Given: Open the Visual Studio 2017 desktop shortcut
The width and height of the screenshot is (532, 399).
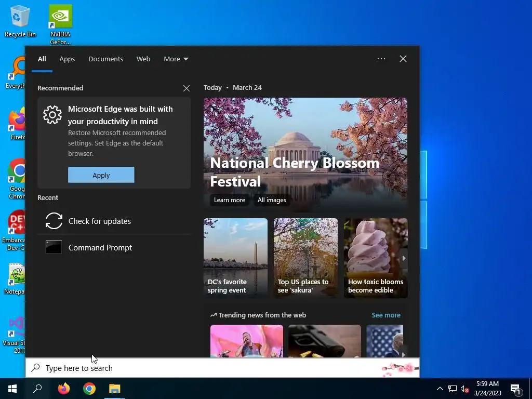Looking at the screenshot, I should coord(14,335).
